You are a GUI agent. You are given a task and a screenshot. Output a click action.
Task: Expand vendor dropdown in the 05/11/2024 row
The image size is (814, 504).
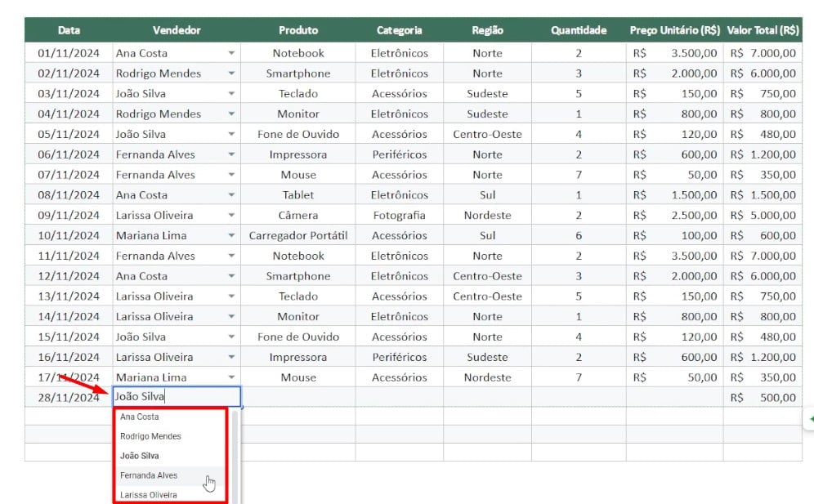point(231,134)
